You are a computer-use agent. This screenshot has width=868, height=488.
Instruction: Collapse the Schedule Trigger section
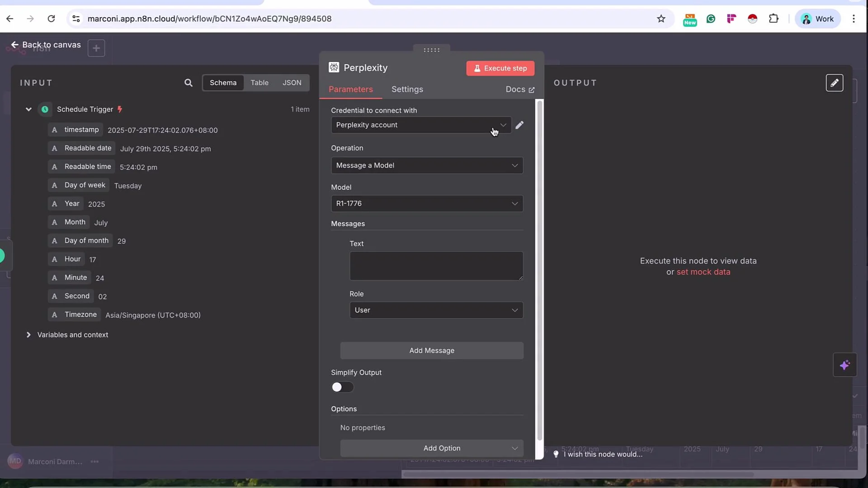28,109
